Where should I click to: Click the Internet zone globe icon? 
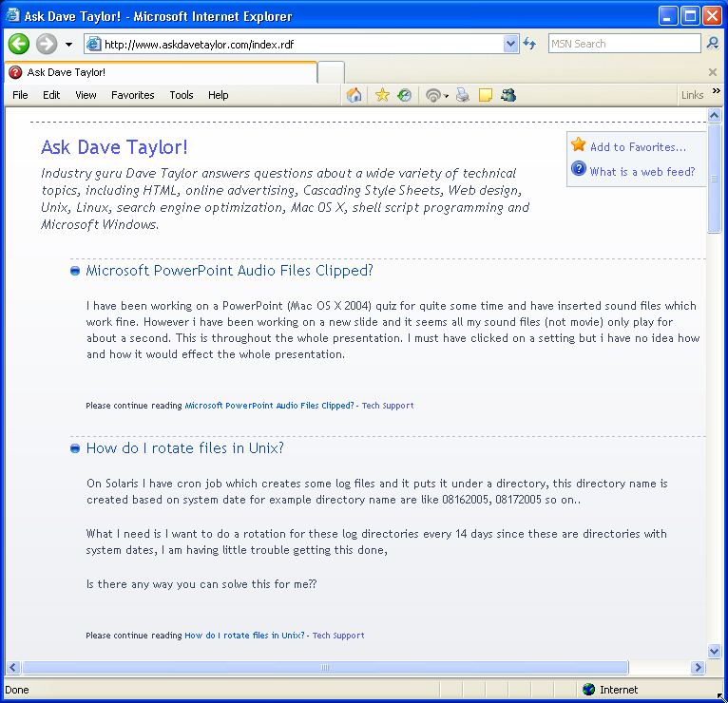click(588, 690)
